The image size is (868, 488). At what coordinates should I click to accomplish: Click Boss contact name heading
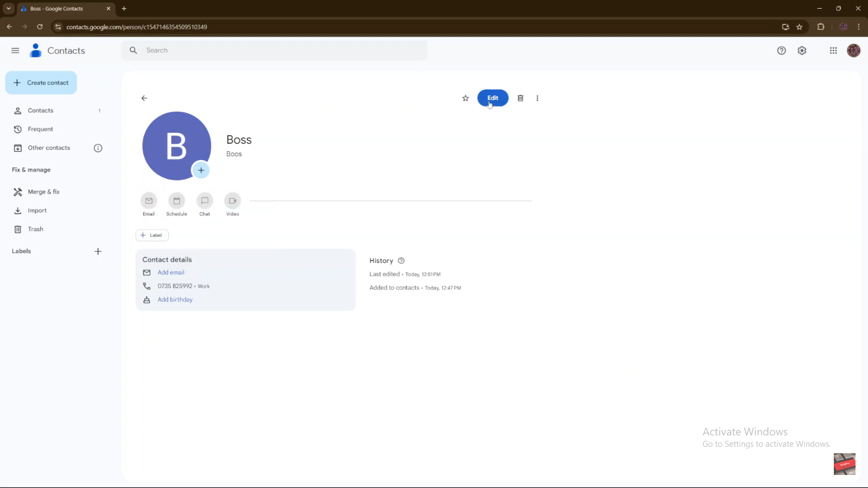pyautogui.click(x=239, y=140)
